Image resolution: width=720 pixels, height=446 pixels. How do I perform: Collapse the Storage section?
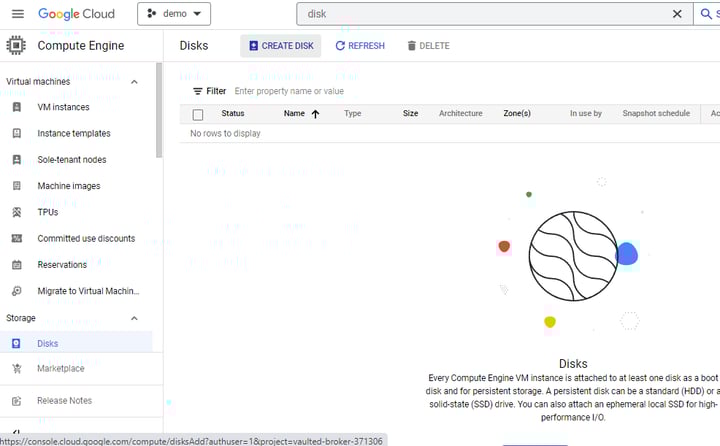pos(135,318)
